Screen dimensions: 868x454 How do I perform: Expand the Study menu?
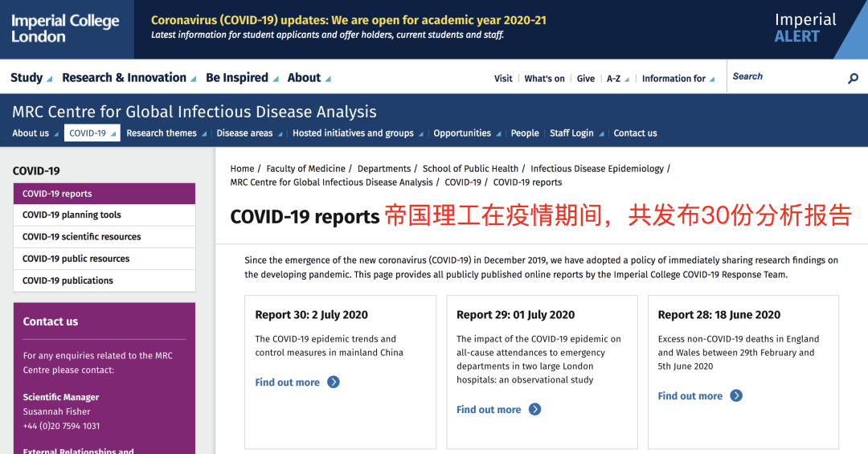[31, 78]
